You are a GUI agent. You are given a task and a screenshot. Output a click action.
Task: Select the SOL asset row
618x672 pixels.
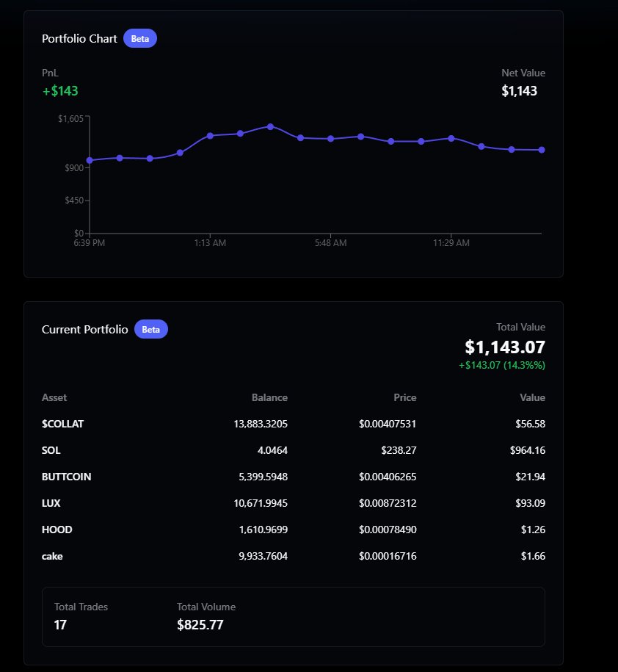tap(51, 450)
